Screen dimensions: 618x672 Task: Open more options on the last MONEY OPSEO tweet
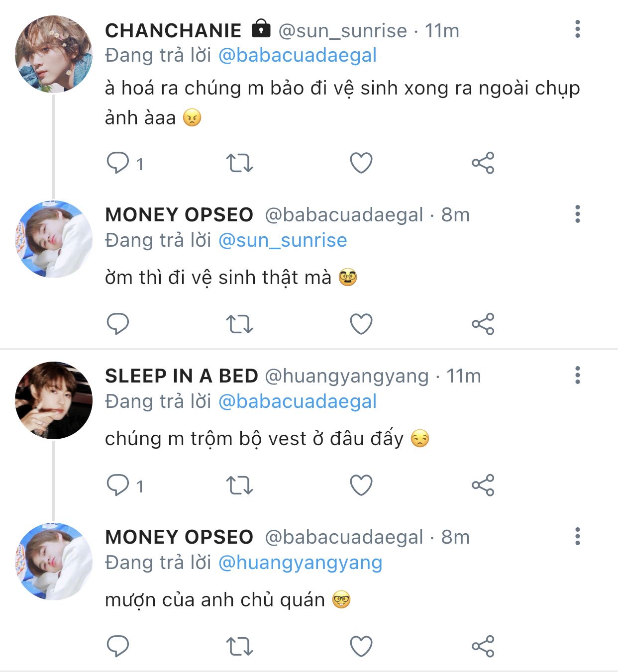[x=577, y=536]
